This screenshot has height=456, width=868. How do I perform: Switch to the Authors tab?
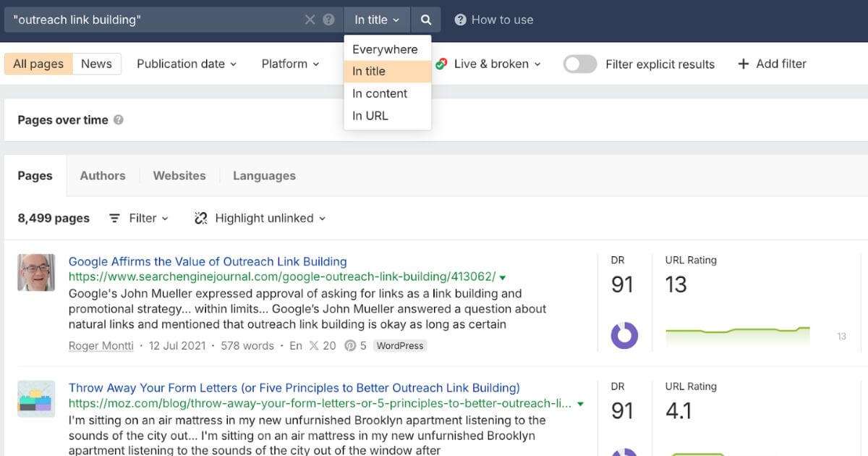[x=102, y=175]
